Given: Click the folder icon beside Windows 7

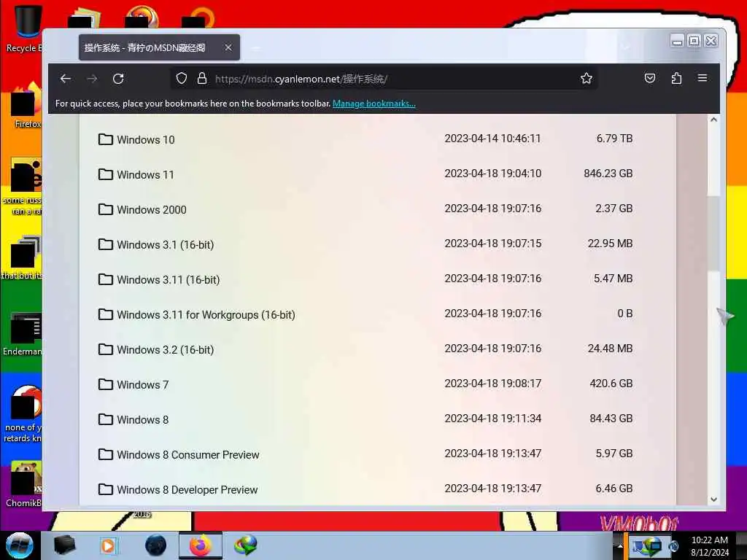Looking at the screenshot, I should coord(105,384).
